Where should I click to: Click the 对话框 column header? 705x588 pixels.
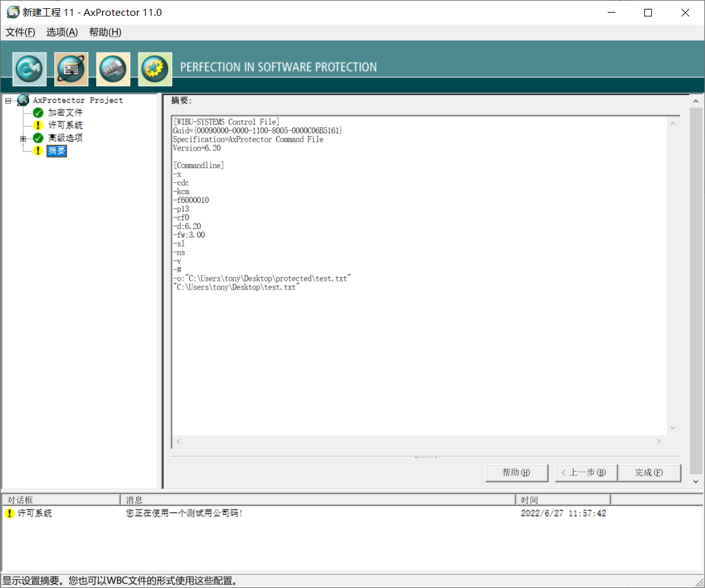pyautogui.click(x=61, y=500)
